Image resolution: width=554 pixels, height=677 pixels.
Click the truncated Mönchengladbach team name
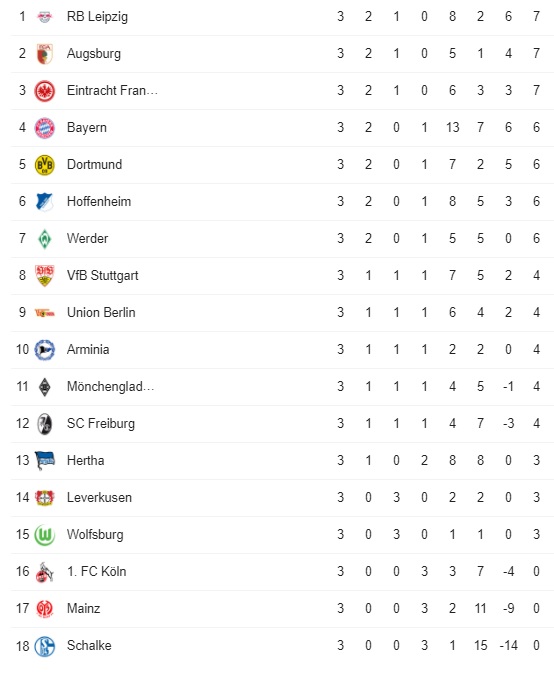point(111,386)
